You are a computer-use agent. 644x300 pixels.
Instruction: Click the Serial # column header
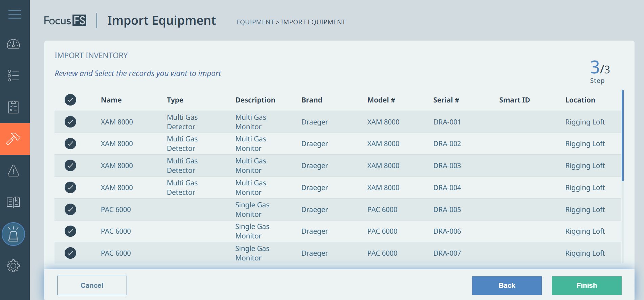(x=446, y=100)
